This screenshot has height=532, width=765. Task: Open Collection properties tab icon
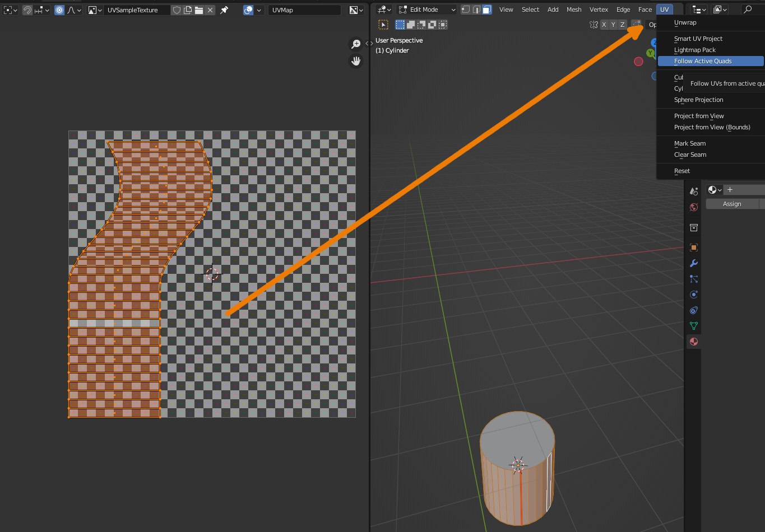(x=694, y=227)
